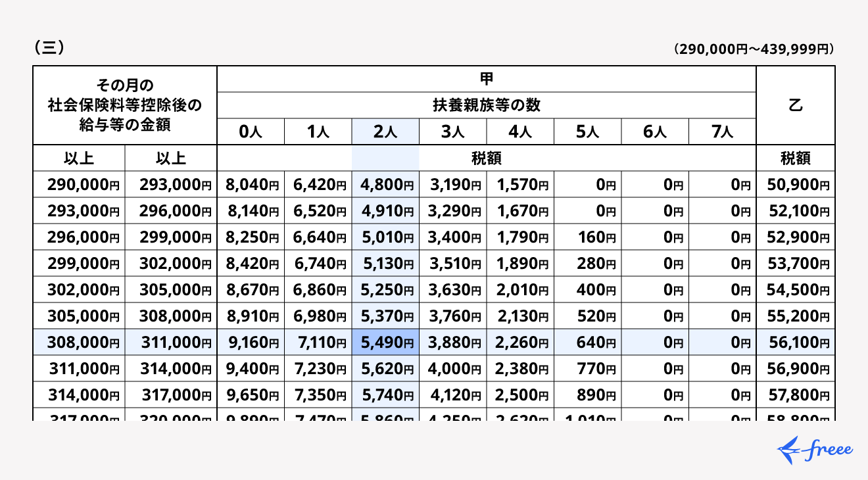Click the 7,350円 tax cell
The image size is (868, 480).
coord(318,395)
